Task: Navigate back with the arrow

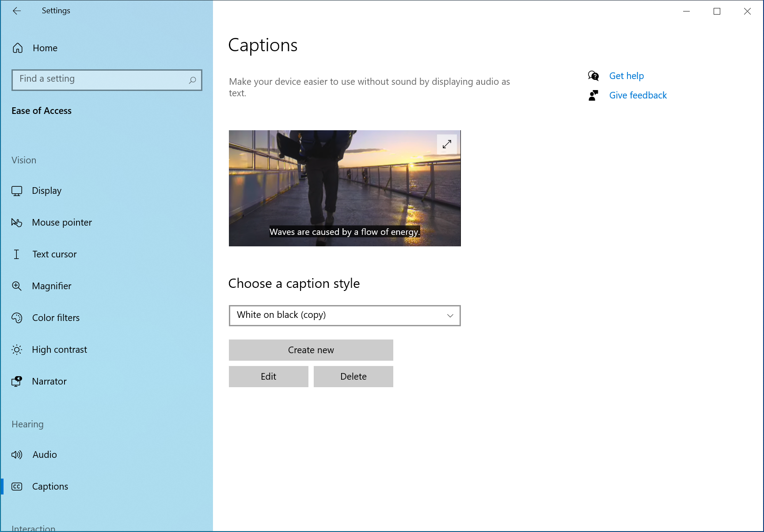Action: pos(17,11)
